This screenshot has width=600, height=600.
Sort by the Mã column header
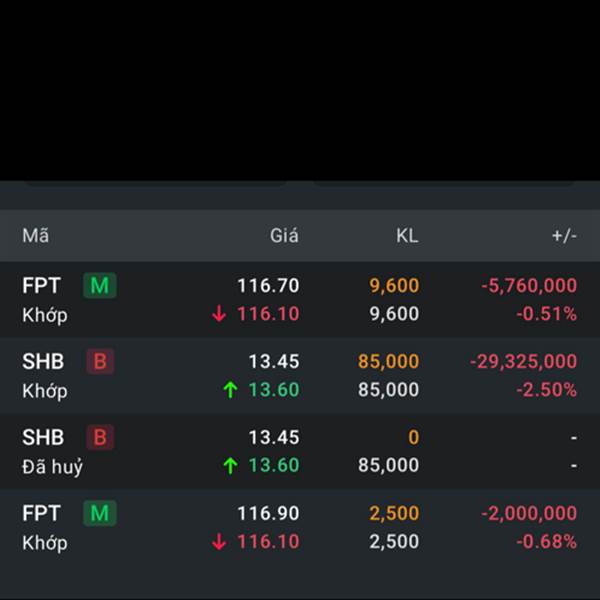36,236
